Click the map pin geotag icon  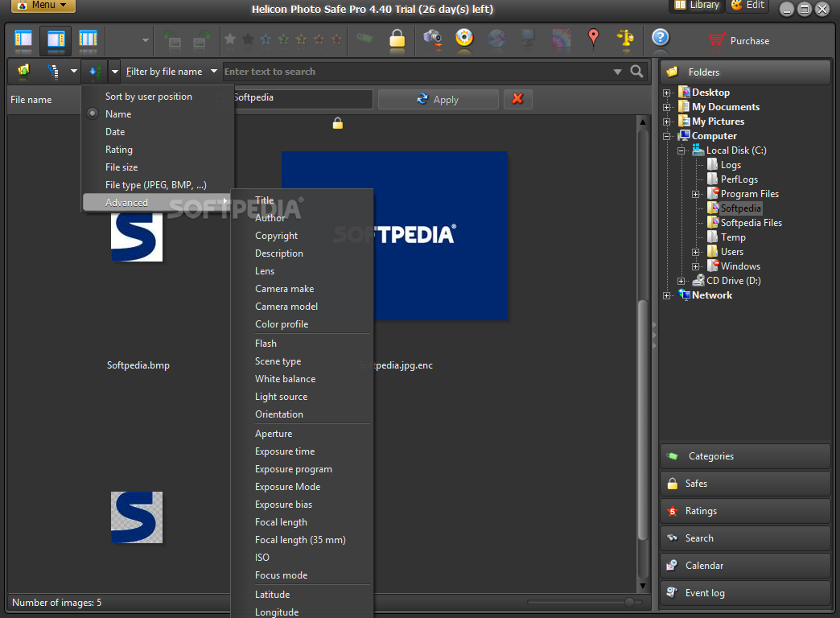pyautogui.click(x=593, y=39)
